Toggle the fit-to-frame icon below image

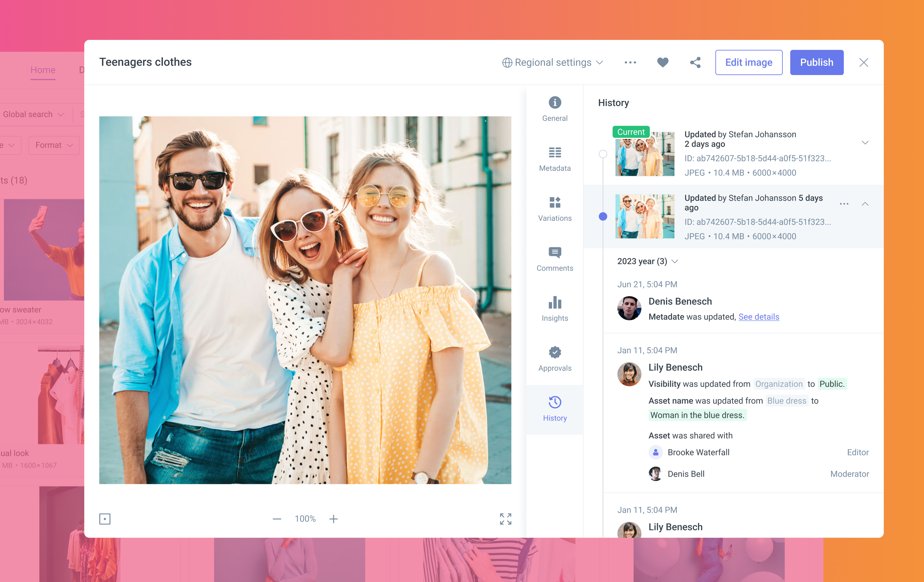coord(105,519)
